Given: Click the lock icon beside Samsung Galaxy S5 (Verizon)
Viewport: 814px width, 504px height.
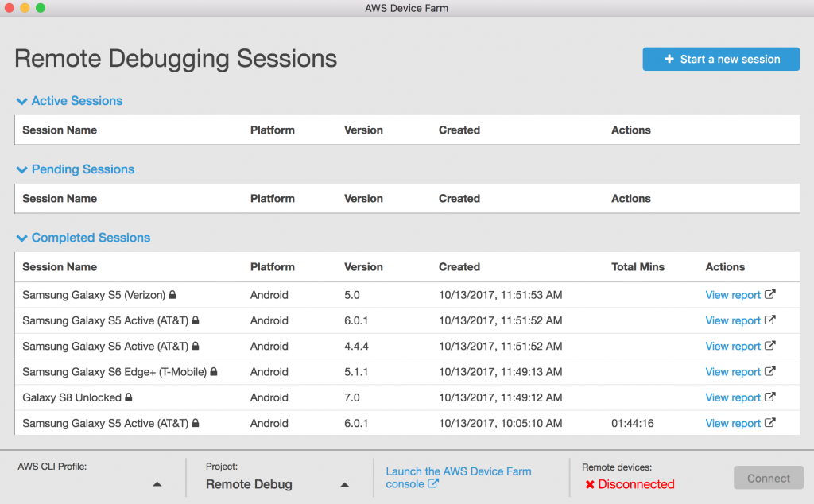Looking at the screenshot, I should point(172,294).
